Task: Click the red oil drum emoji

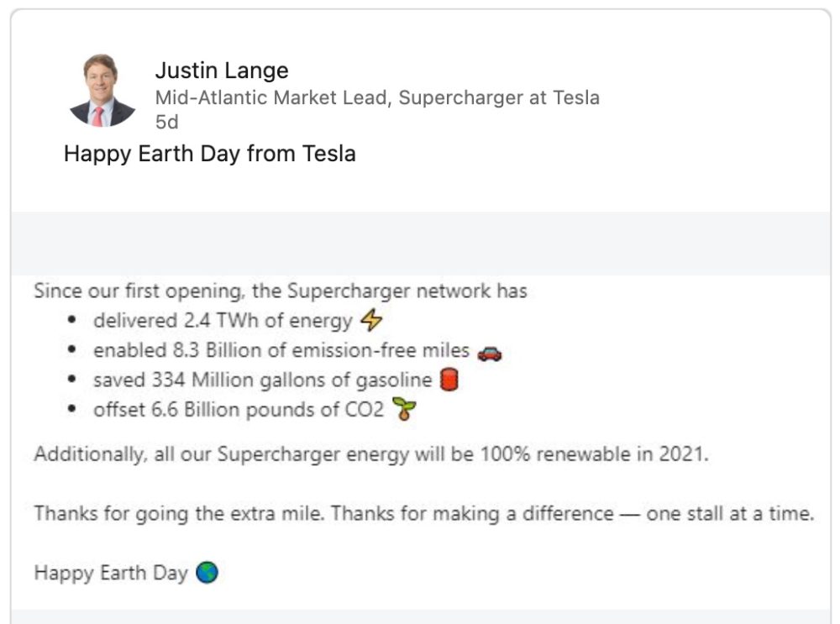Action: (449, 380)
